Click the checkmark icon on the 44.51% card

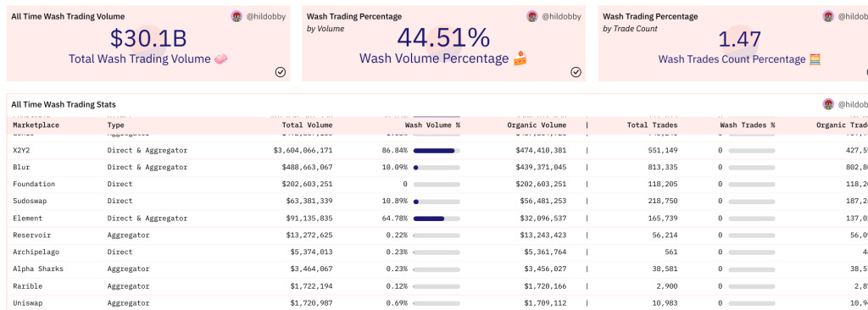point(576,72)
